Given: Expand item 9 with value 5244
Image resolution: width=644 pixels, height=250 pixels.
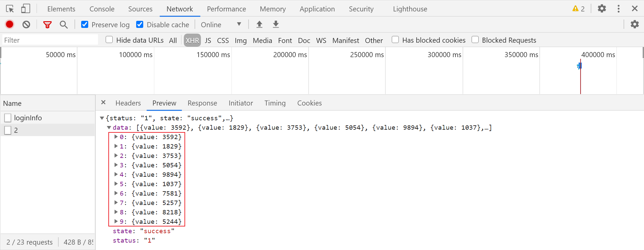Looking at the screenshot, I should click(116, 221).
